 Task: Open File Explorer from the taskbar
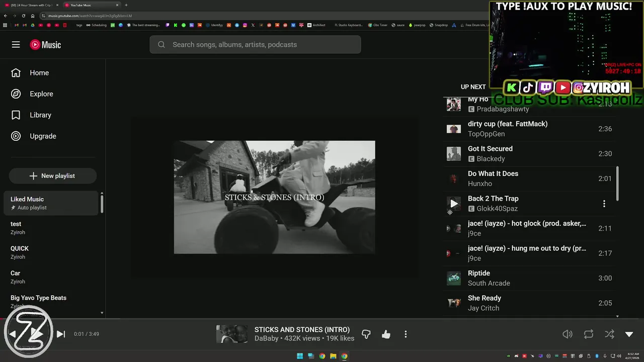(x=333, y=356)
